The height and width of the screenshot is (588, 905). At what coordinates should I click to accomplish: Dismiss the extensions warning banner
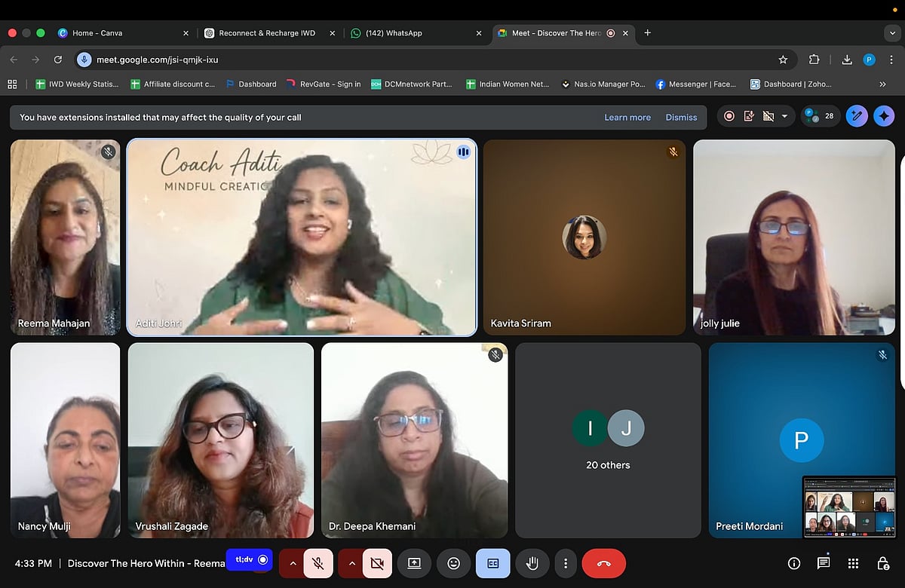681,118
